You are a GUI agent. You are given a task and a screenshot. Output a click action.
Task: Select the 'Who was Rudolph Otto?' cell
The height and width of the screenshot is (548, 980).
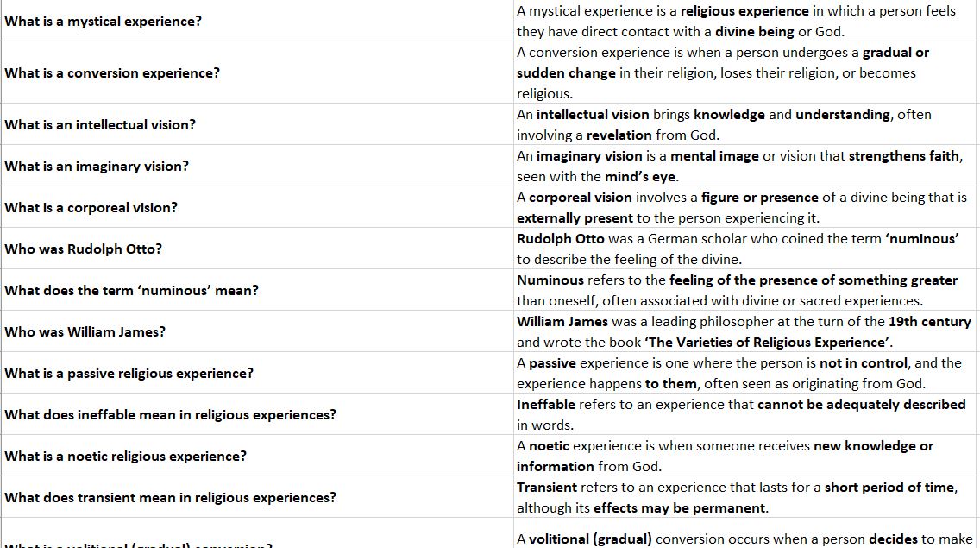[84, 249]
